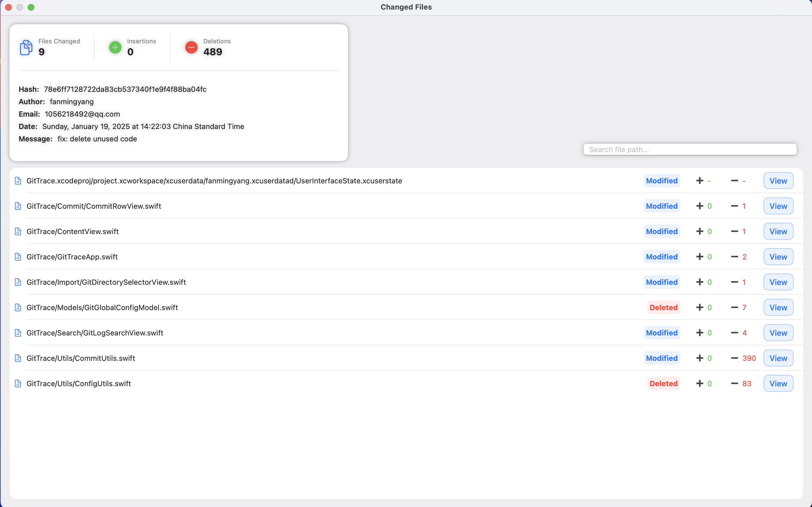Click the red Deletions minus icon
Image resolution: width=812 pixels, height=507 pixels.
point(191,47)
